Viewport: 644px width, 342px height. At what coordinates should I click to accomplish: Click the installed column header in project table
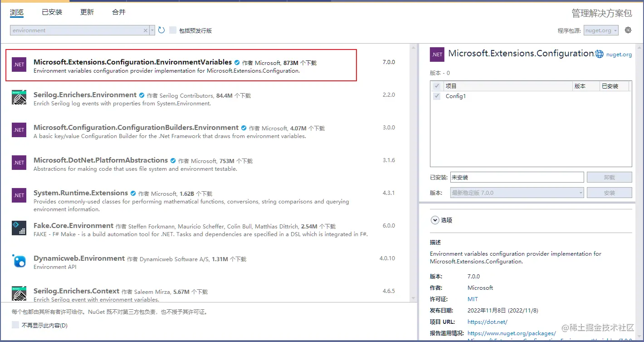(x=614, y=86)
